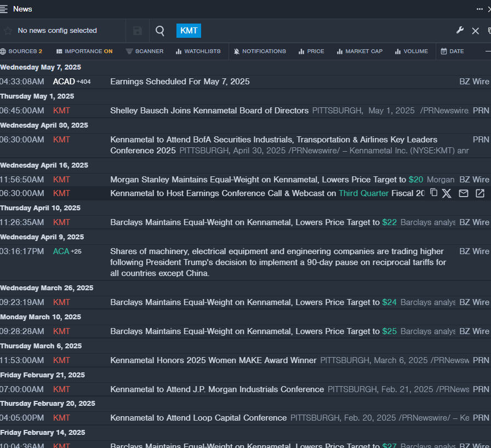491x448 pixels.
Task: Email the Earnings Conference Call story
Action: [x=464, y=193]
